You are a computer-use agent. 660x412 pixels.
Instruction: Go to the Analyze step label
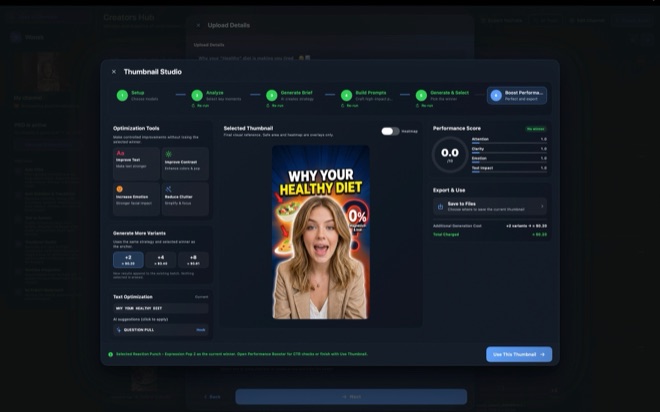tap(215, 93)
